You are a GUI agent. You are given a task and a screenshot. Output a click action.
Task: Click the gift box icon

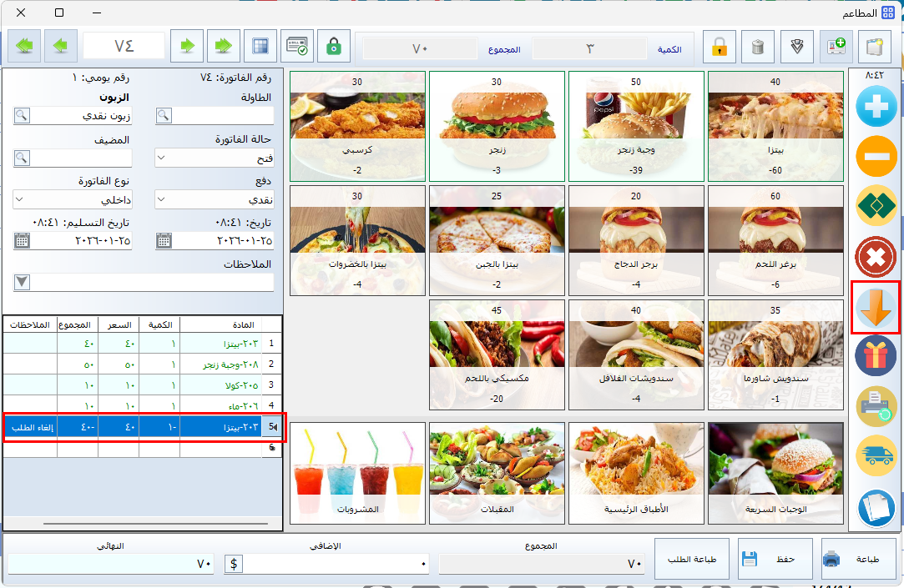pos(876,356)
